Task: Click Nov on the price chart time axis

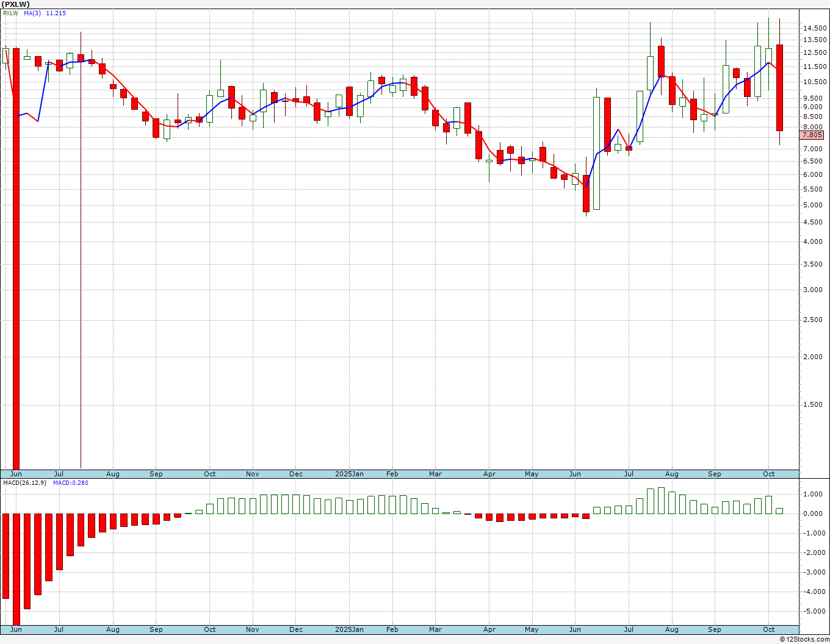Action: (253, 474)
